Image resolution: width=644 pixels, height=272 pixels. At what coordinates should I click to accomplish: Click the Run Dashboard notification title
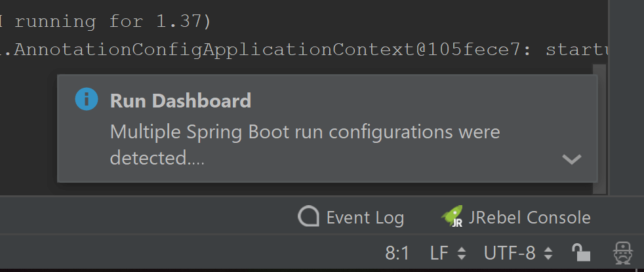(x=180, y=100)
